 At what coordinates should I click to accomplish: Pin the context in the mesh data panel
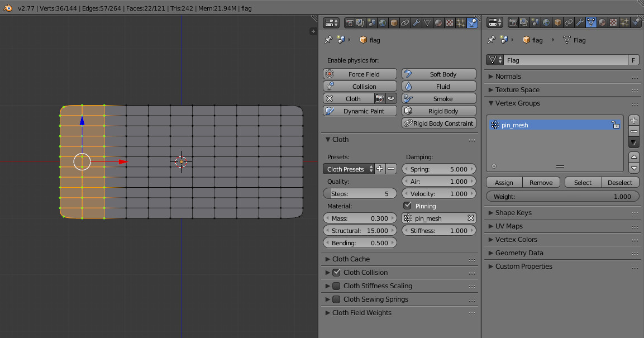(491, 40)
